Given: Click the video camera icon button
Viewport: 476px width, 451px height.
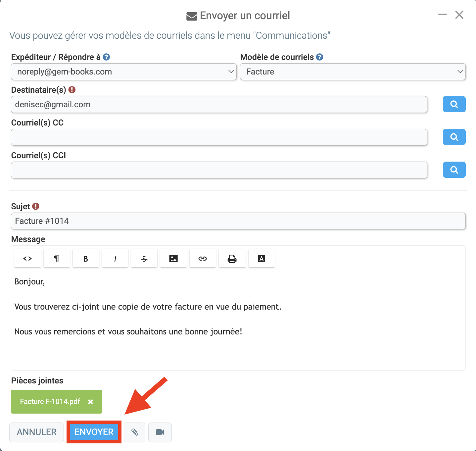Looking at the screenshot, I should pos(160,432).
